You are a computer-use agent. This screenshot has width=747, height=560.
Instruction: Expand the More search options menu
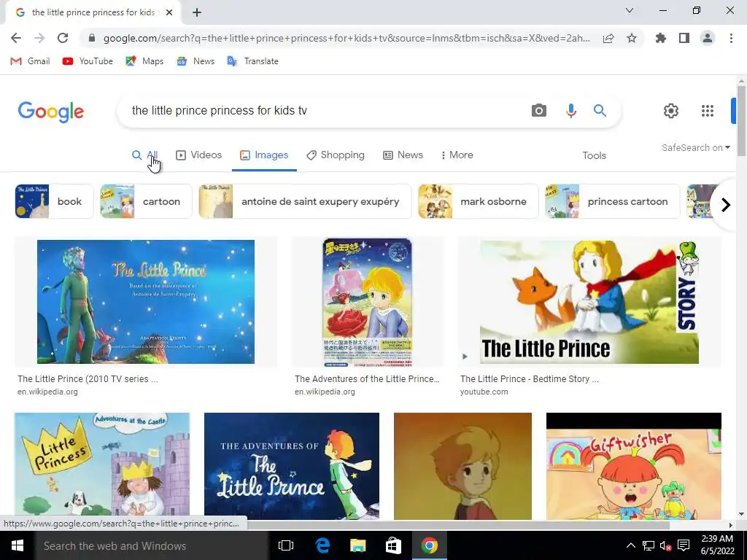(x=457, y=155)
